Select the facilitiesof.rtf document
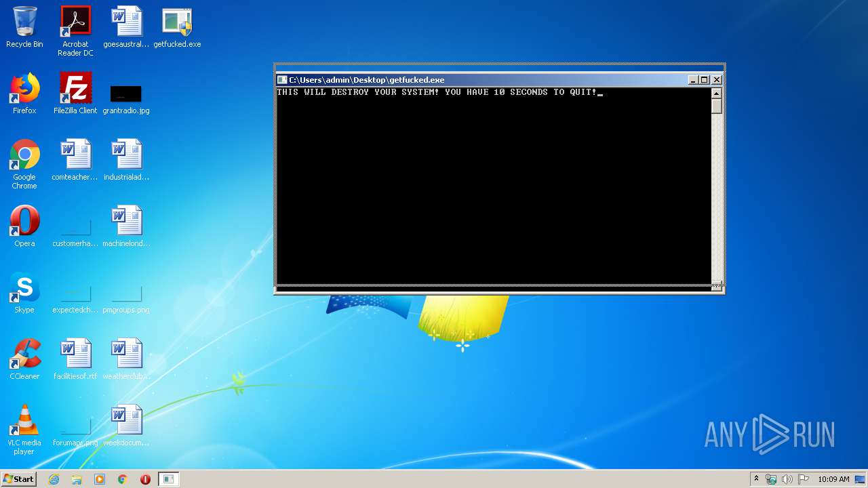 [x=75, y=359]
